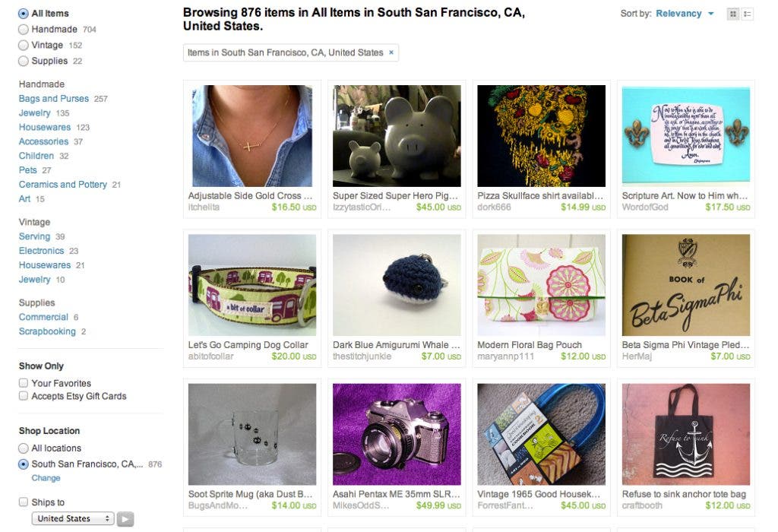Open the vintage Electronics category
The width and height of the screenshot is (778, 532).
pos(41,251)
